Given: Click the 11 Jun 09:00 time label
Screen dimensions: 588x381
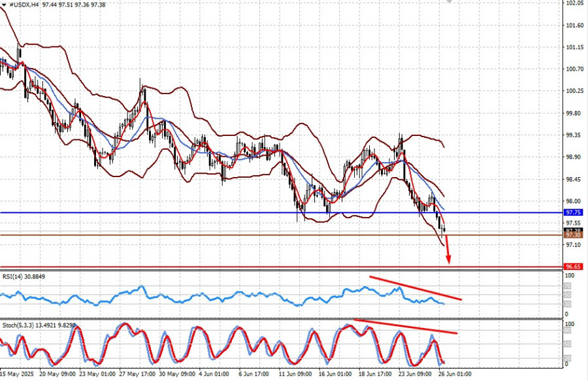Looking at the screenshot, I should [295, 374].
